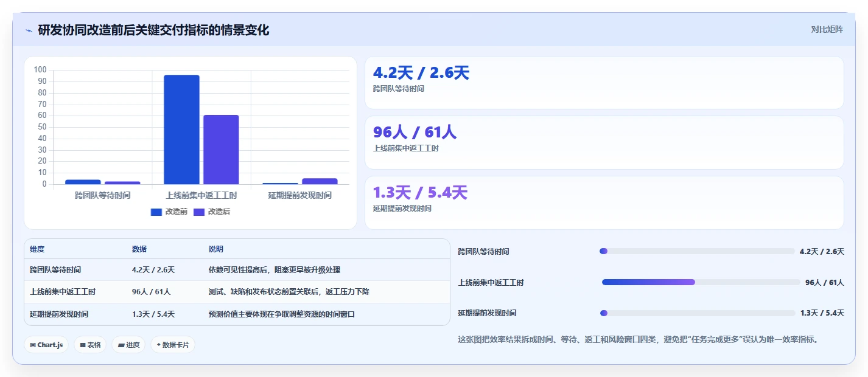Click the Chart.js tag chip
The width and height of the screenshot is (868, 377).
coord(46,345)
